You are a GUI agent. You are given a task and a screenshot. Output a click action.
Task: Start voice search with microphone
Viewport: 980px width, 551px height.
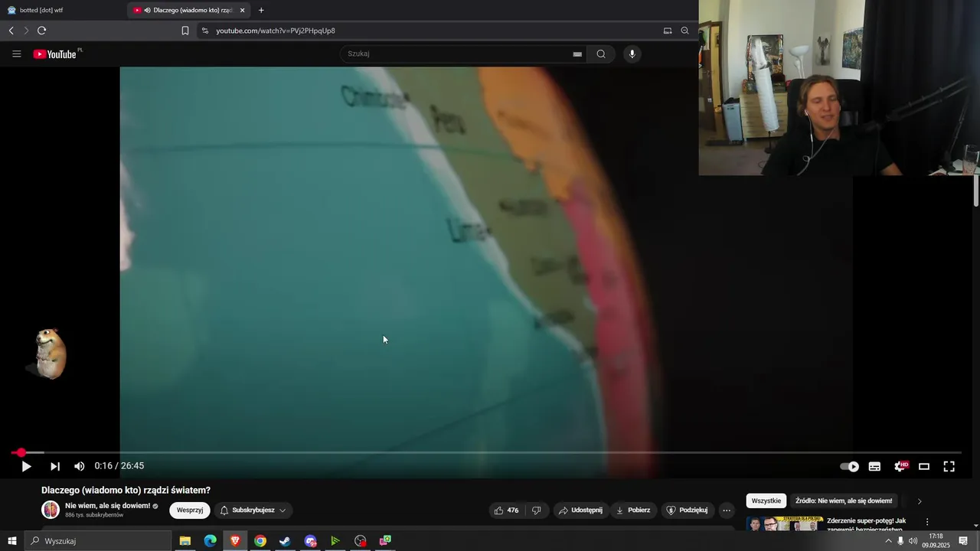point(632,54)
